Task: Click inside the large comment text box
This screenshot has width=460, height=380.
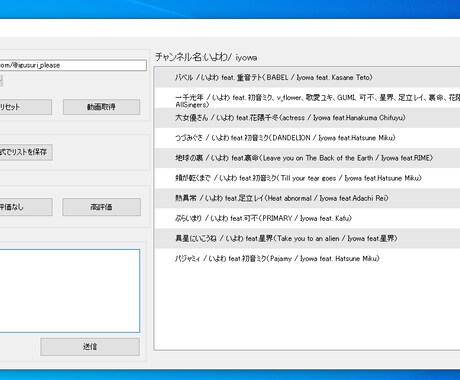Action: click(x=70, y=291)
